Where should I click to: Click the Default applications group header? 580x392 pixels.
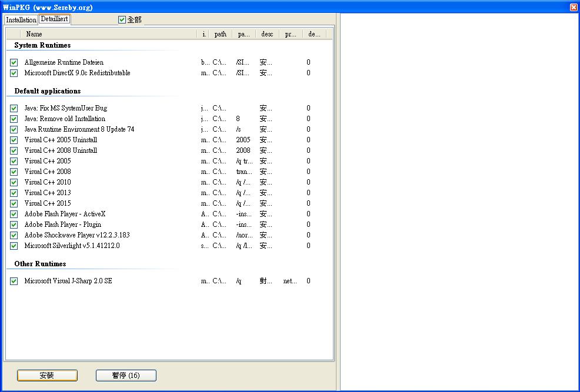(47, 91)
